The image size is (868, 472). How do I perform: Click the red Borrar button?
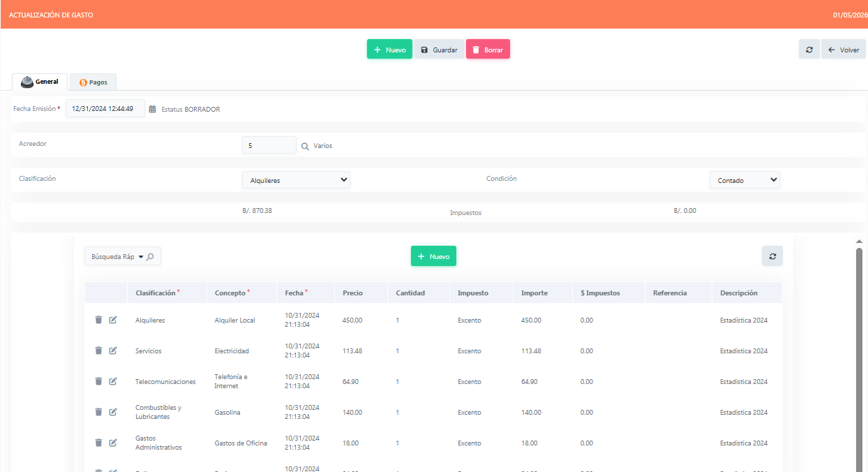(x=488, y=50)
